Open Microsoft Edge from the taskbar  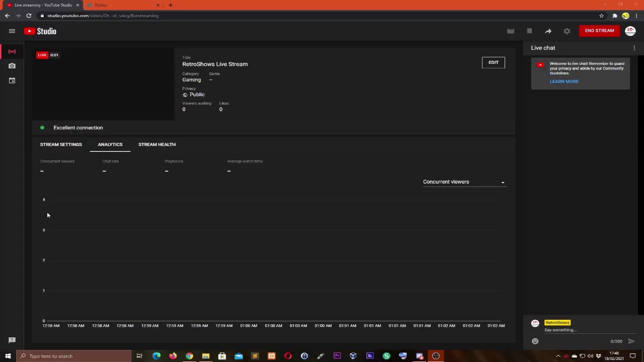click(156, 356)
